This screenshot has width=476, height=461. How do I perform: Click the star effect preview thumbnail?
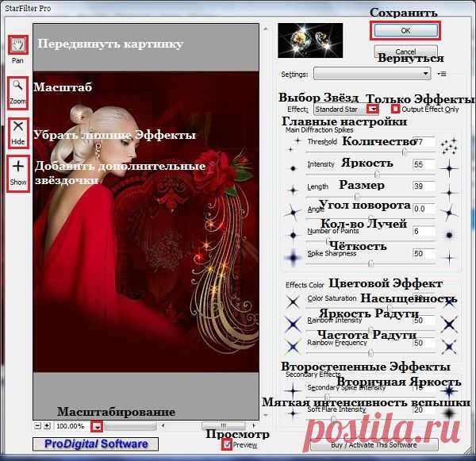310,40
